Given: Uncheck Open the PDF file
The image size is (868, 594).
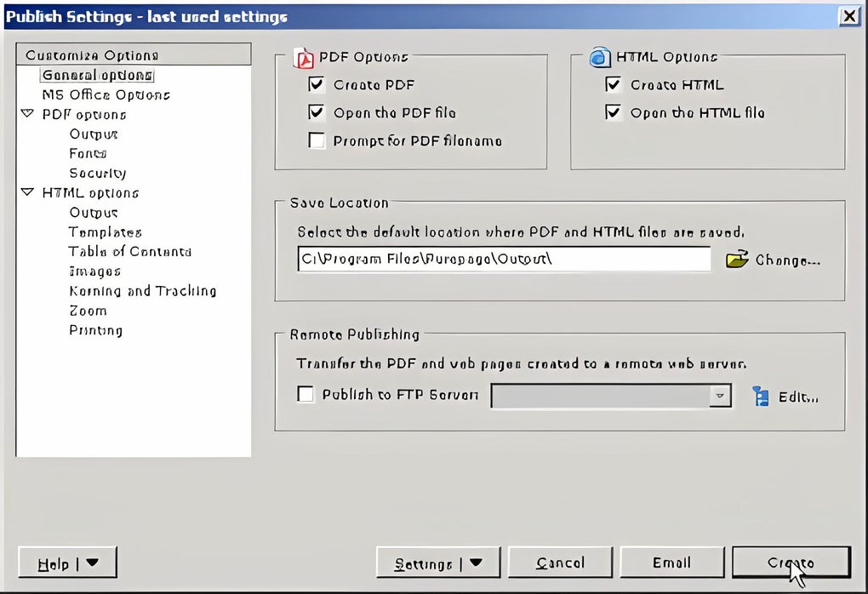Looking at the screenshot, I should [x=317, y=112].
